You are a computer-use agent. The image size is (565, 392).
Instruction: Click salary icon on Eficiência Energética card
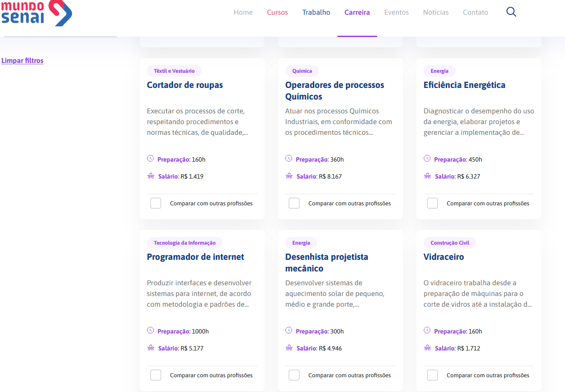(427, 176)
